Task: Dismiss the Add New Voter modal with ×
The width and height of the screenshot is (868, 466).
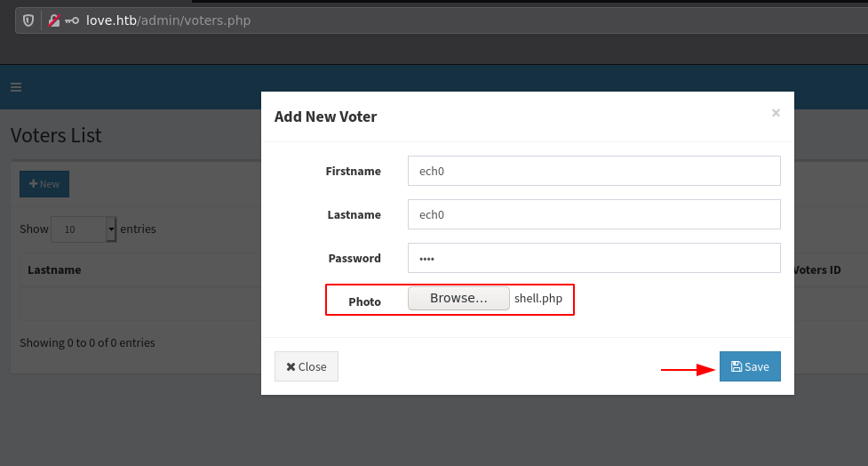Action: coord(776,113)
